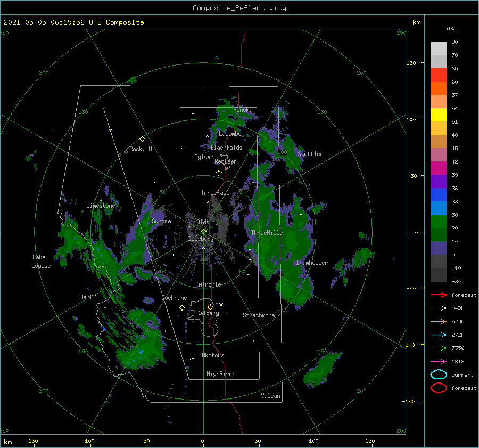Click the magenta 18TS arrow in legend
479x448 pixels.
click(439, 362)
